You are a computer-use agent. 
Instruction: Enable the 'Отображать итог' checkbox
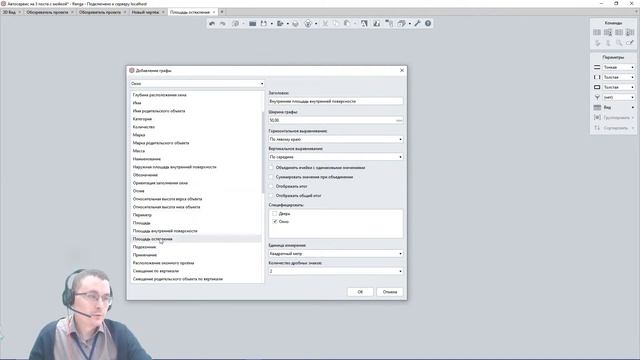(x=271, y=186)
